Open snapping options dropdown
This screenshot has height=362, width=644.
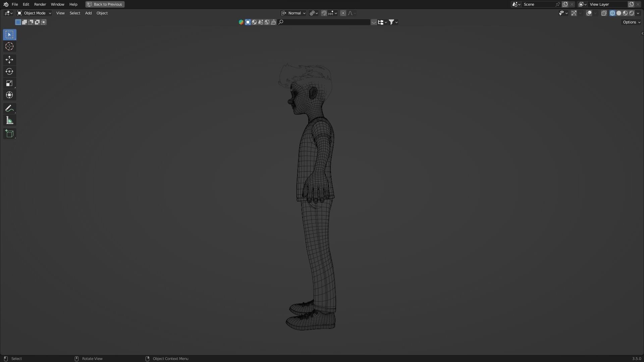point(333,13)
